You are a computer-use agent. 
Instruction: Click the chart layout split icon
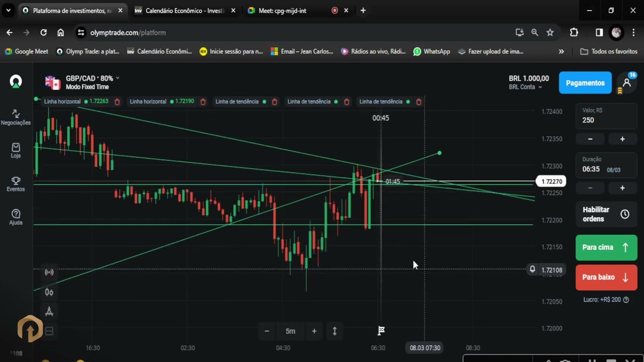coord(49,331)
